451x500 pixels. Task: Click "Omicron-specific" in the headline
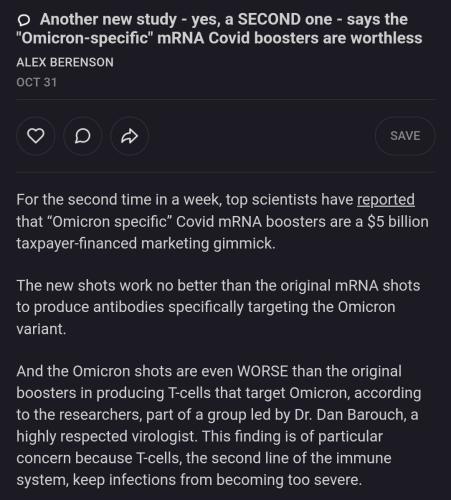[x=85, y=38]
